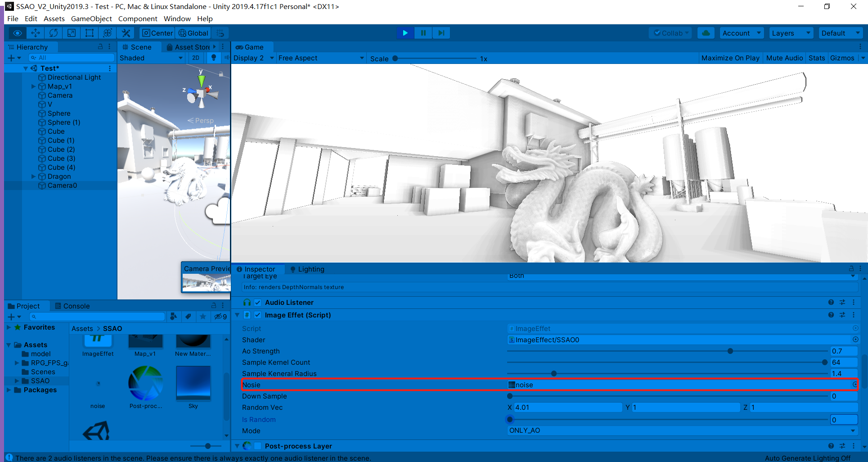868x462 pixels.
Task: Toggle Audio Listener enabled checkbox
Action: pos(258,302)
